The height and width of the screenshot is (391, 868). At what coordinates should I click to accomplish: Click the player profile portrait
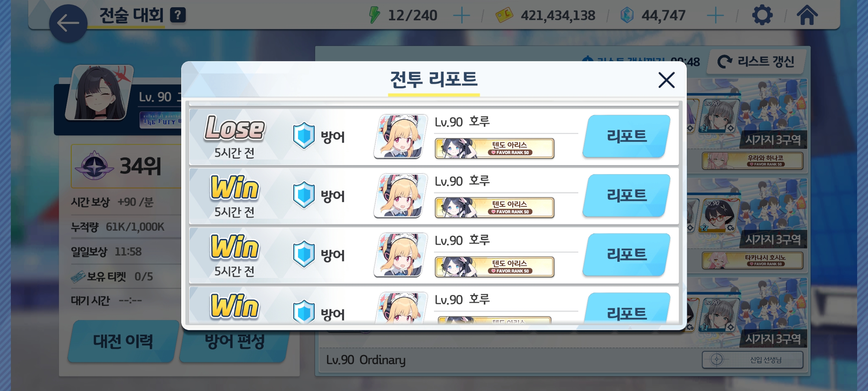pos(99,92)
